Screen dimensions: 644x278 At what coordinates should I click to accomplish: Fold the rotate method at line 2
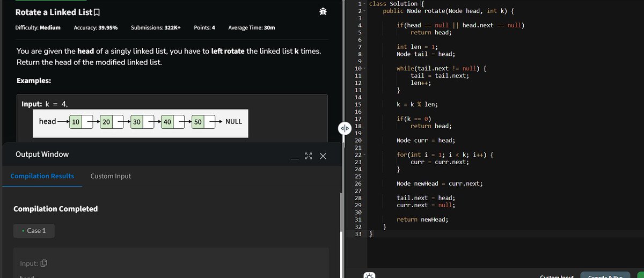click(x=364, y=11)
